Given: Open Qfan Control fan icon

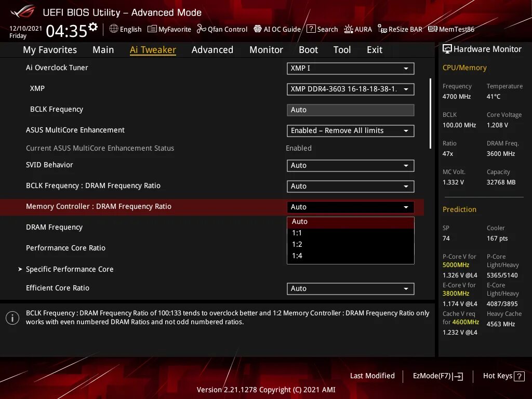Looking at the screenshot, I should point(201,29).
